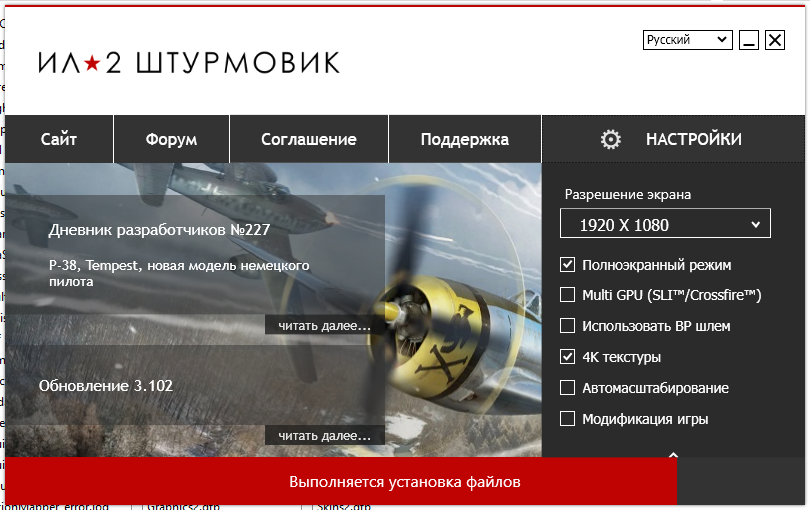Viewport: 810px width, 510px height.
Task: Open the Поддержка tab
Action: point(464,139)
